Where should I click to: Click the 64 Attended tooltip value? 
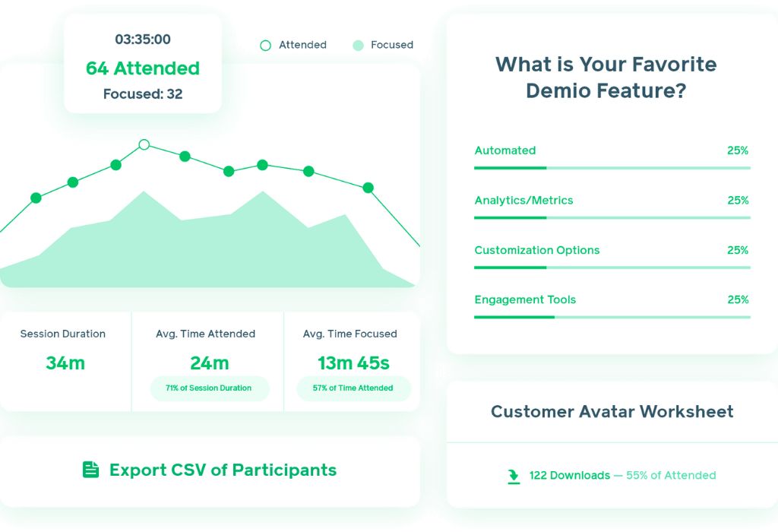[143, 68]
